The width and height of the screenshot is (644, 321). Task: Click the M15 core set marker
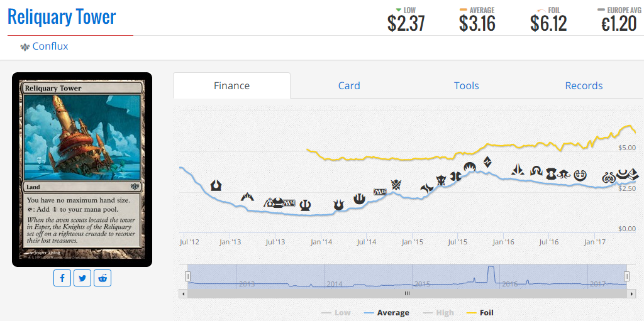[380, 192]
